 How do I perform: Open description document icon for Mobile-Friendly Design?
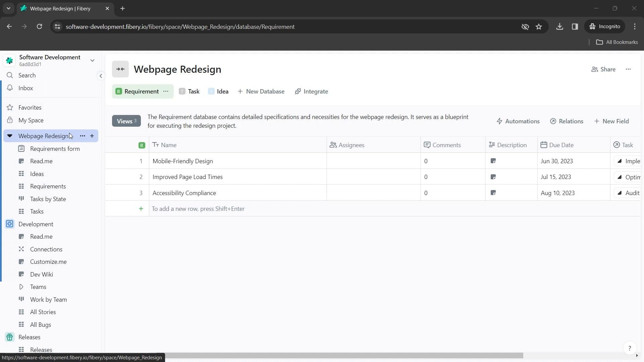(493, 161)
